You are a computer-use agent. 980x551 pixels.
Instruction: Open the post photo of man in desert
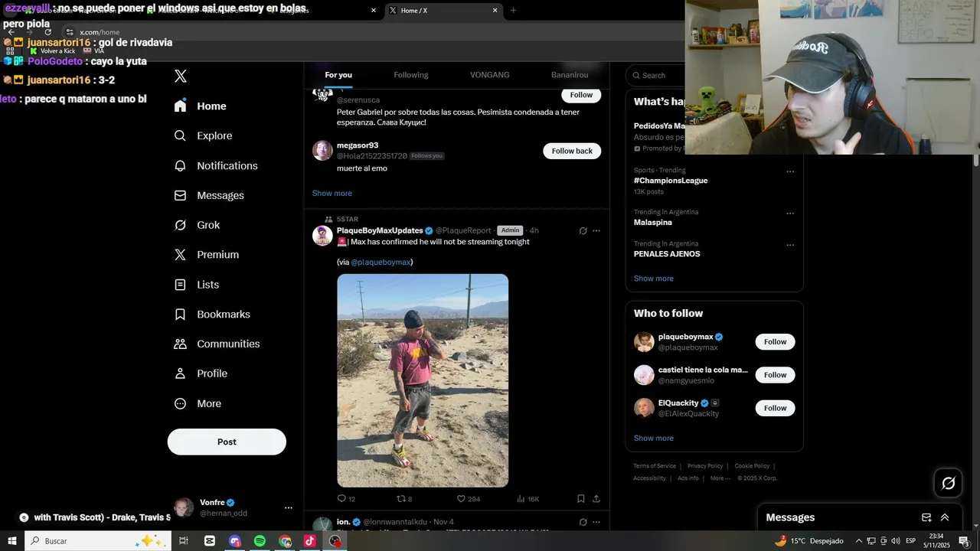(423, 380)
